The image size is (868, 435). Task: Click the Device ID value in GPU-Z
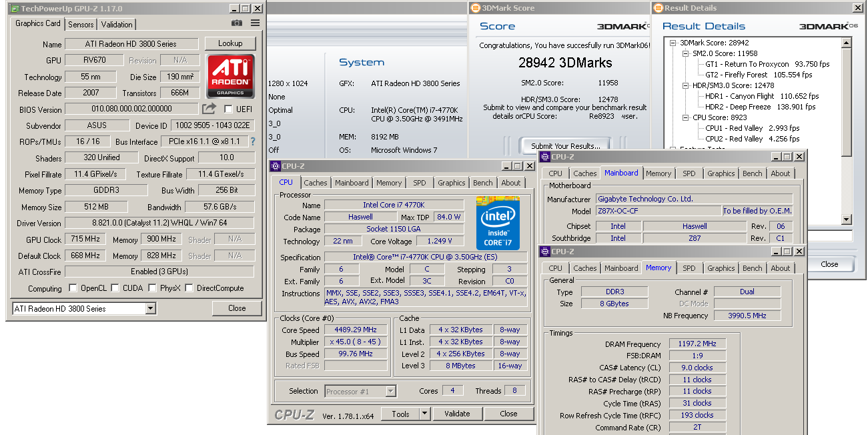point(213,125)
